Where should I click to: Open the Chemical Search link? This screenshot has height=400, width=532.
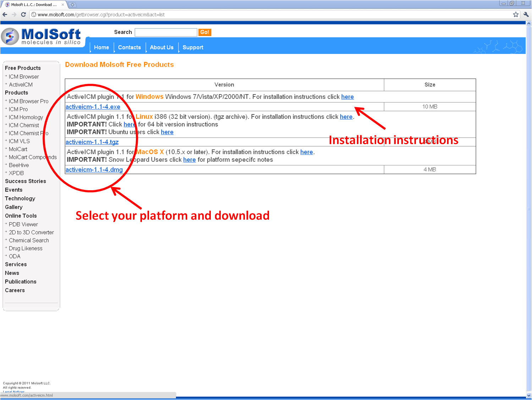tap(29, 241)
